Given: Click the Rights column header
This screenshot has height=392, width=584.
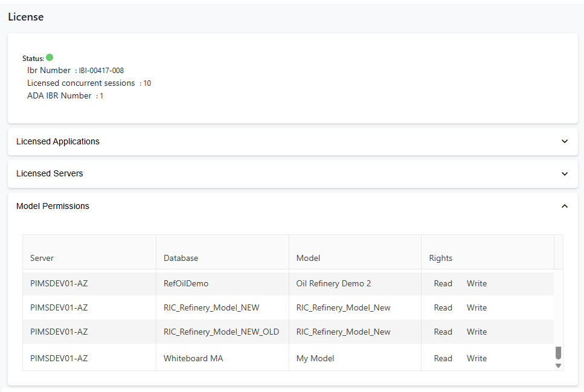Looking at the screenshot, I should (x=440, y=258).
